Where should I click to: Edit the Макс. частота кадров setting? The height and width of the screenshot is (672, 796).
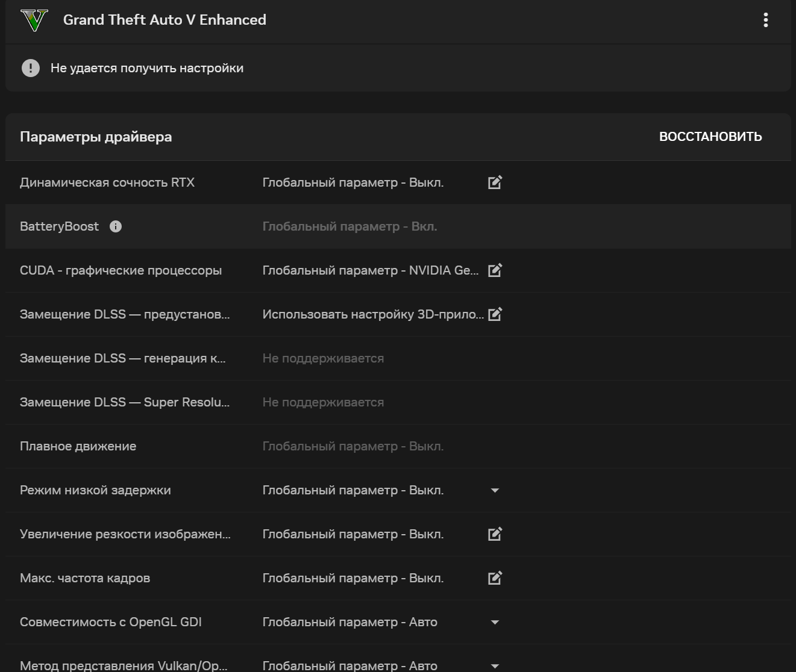coord(495,578)
